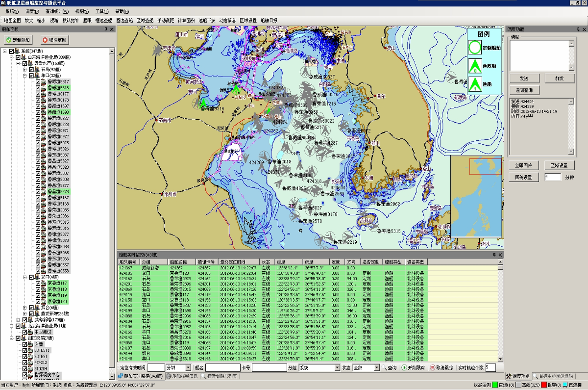Uncheck the 鲁寿渔5318 ship checkbox

tap(38, 88)
